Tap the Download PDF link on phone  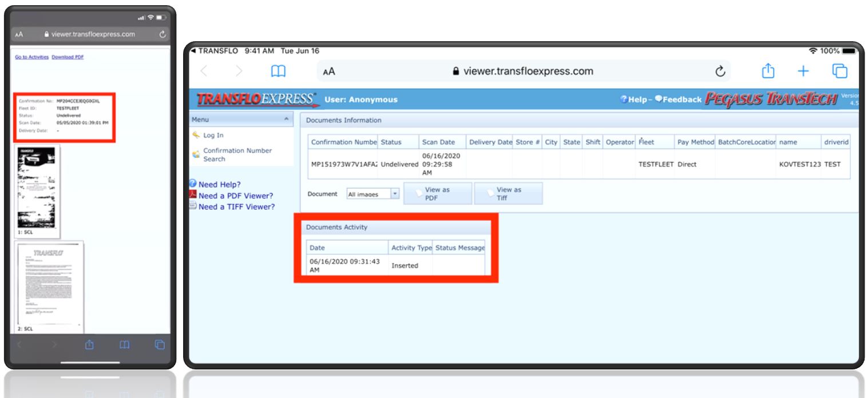click(x=68, y=58)
